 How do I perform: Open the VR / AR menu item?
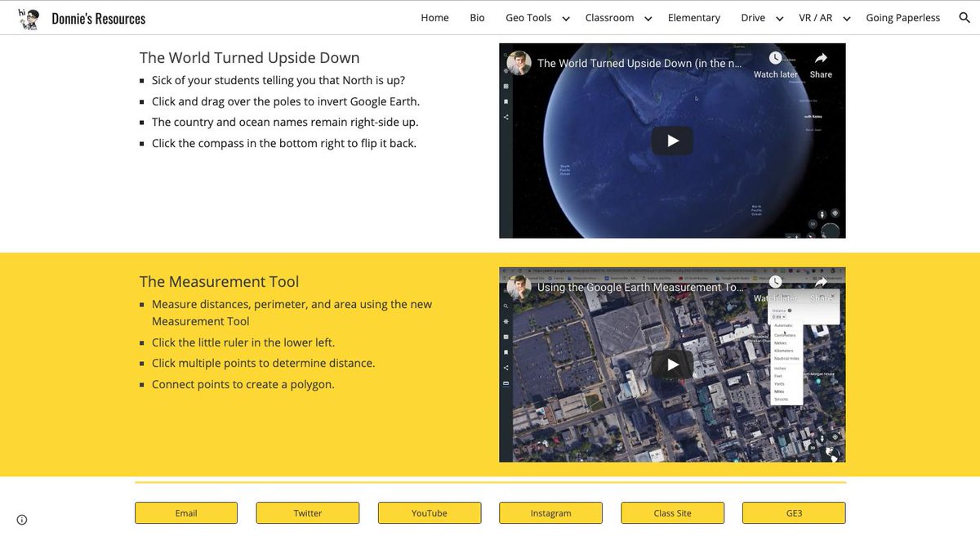[x=816, y=17]
